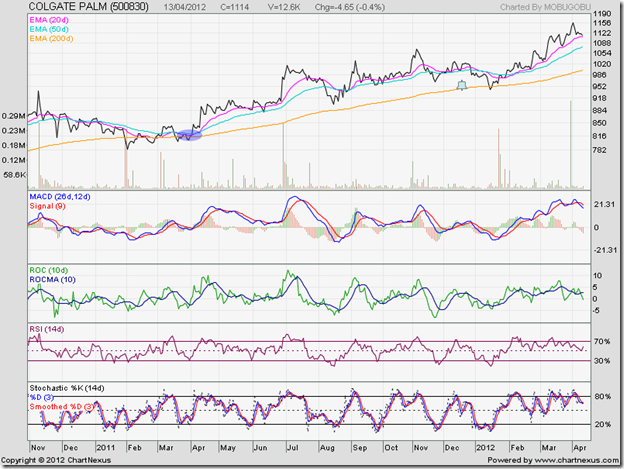Click the Oct label on timeline

[x=391, y=448]
